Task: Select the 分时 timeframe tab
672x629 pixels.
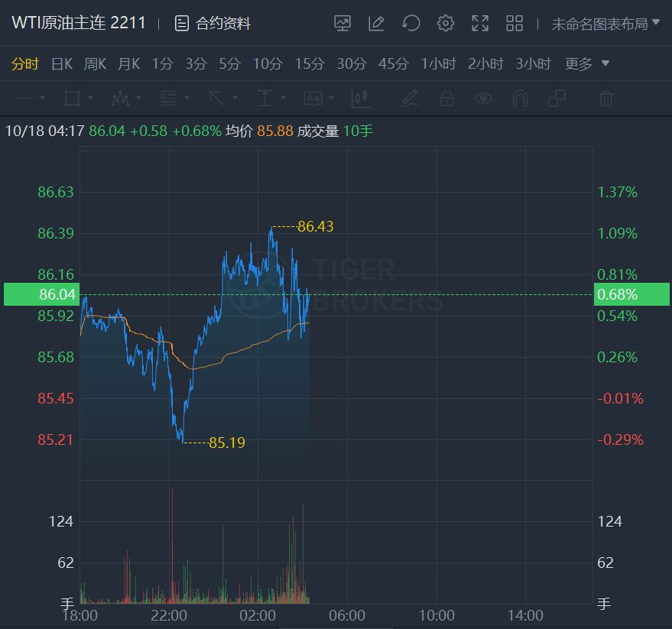Action: [25, 64]
